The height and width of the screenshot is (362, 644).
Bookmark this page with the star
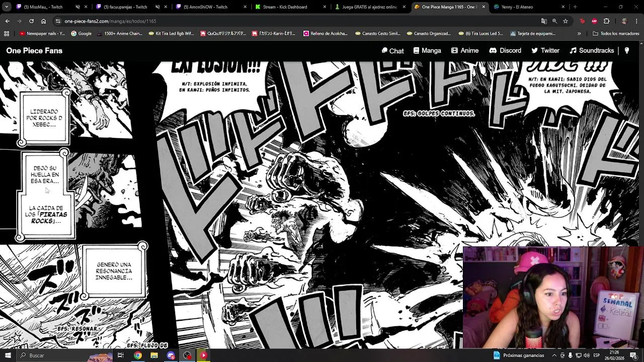click(x=566, y=21)
